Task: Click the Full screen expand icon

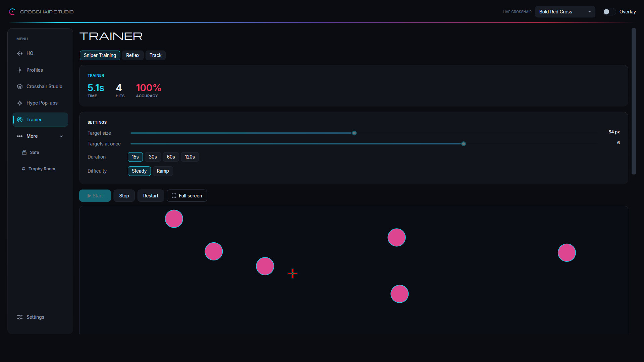Action: click(174, 196)
